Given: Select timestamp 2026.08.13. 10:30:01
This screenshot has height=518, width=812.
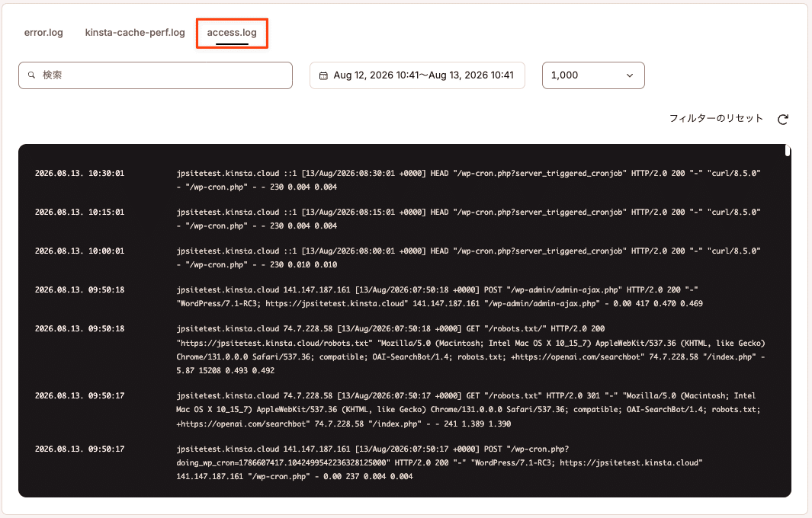Looking at the screenshot, I should (x=80, y=174).
